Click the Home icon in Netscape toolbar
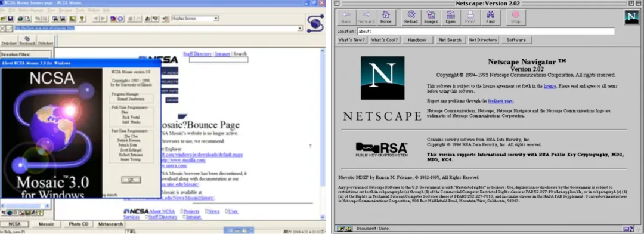This screenshot has width=644, height=234. coord(386,17)
